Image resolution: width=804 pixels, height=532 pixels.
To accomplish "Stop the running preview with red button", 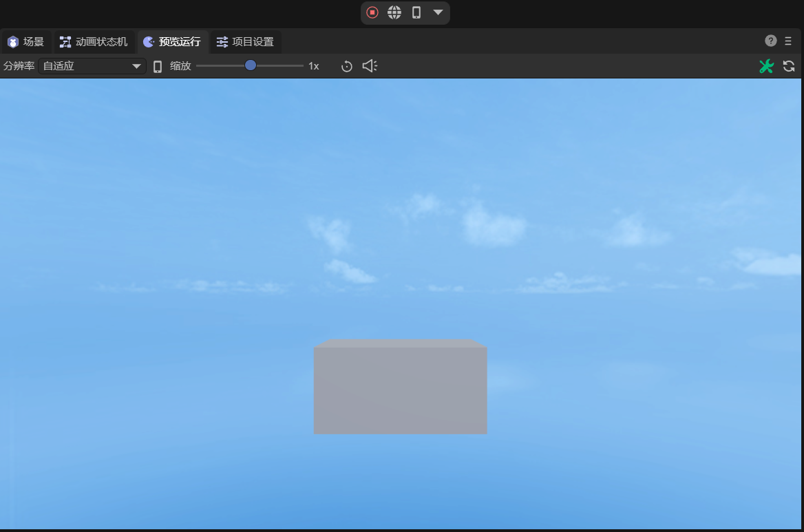I will tap(372, 12).
